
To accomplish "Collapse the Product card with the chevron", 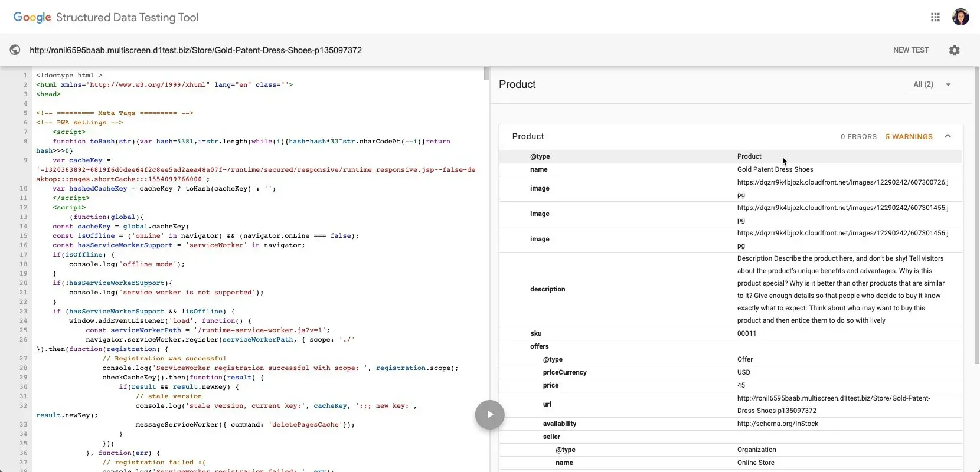I will pos(948,136).
